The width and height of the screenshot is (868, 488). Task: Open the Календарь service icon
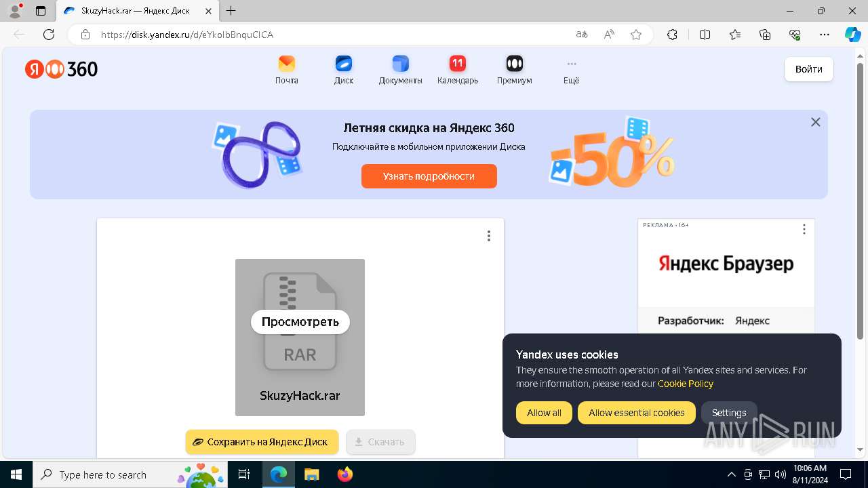(458, 70)
